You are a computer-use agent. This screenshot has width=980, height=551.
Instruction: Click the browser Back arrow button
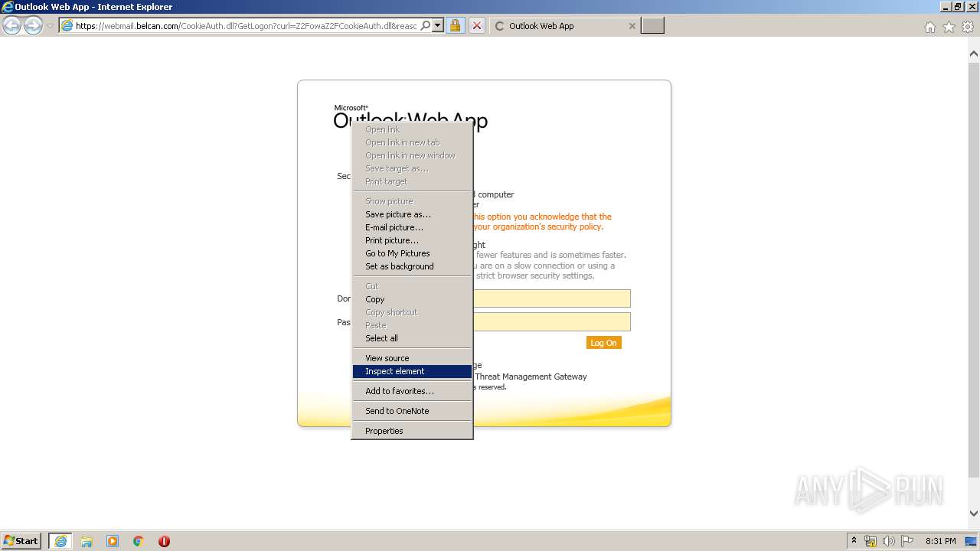click(x=12, y=26)
